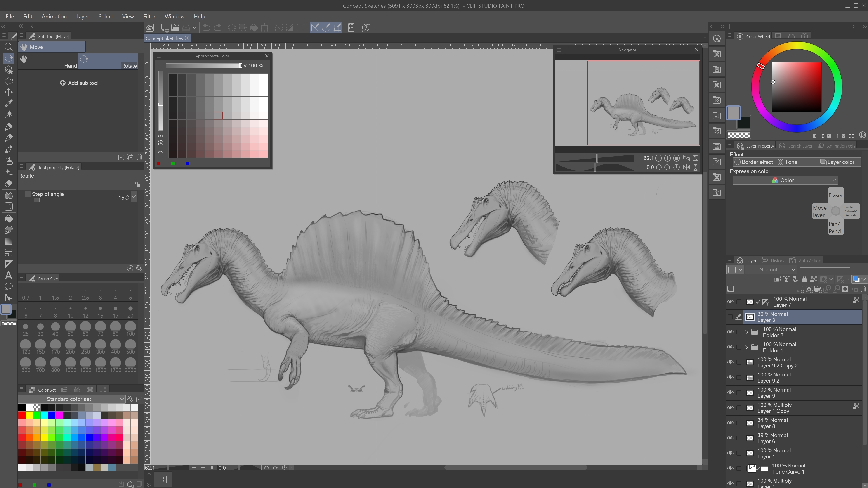Click the Navigator thumbnail preview
The width and height of the screenshot is (868, 488).
click(x=627, y=103)
